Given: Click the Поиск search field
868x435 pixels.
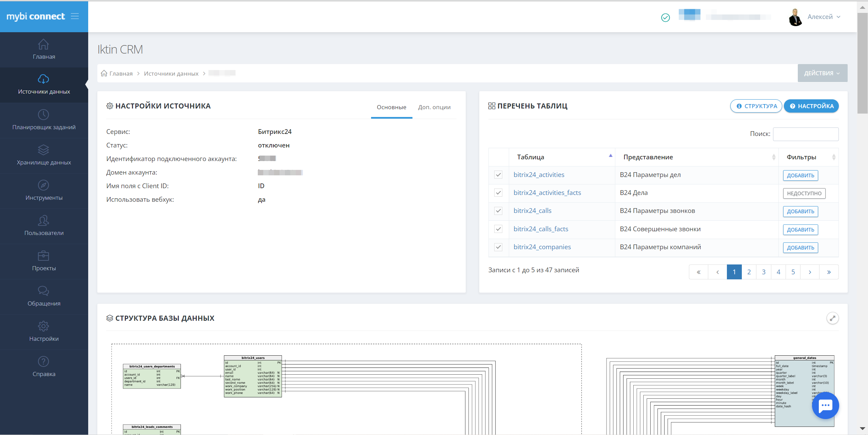Looking at the screenshot, I should tap(806, 134).
